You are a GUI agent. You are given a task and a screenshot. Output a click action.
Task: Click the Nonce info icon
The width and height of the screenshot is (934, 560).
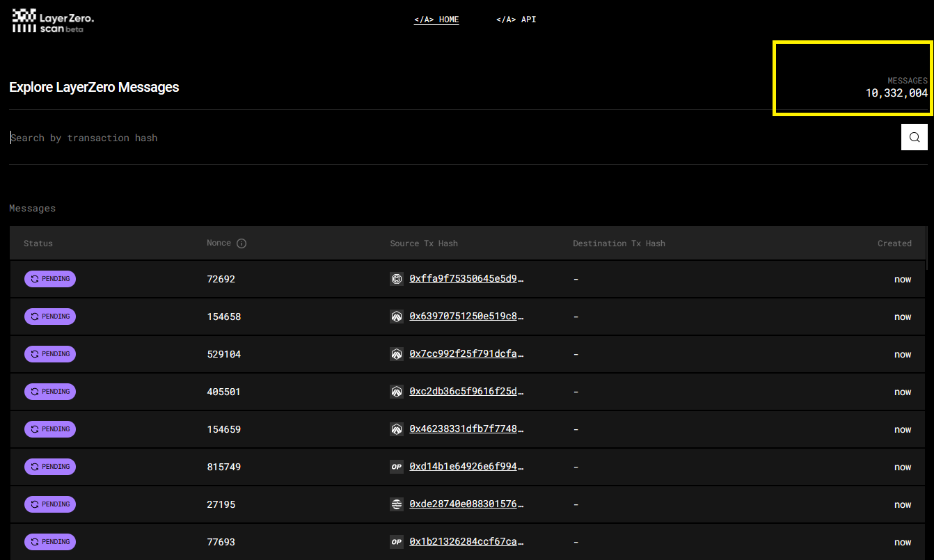point(242,243)
